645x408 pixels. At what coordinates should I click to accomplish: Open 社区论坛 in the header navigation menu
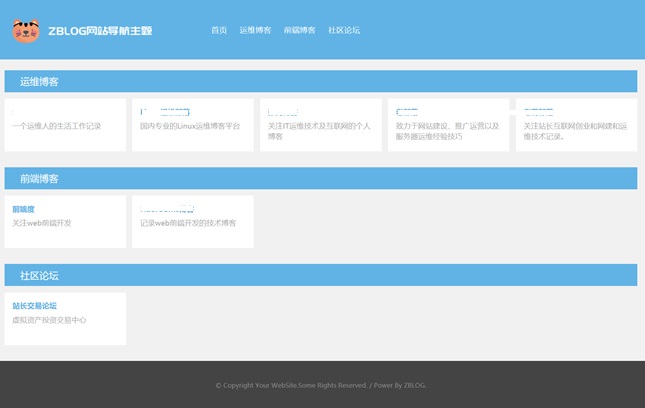coord(344,30)
